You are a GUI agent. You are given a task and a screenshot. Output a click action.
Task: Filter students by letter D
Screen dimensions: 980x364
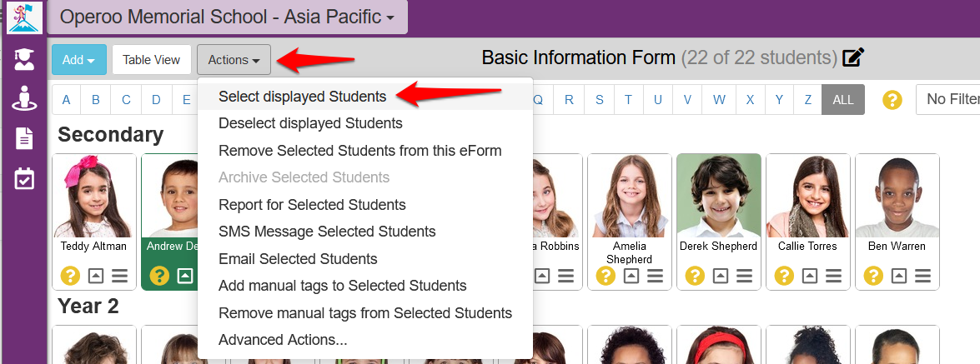coord(156,100)
